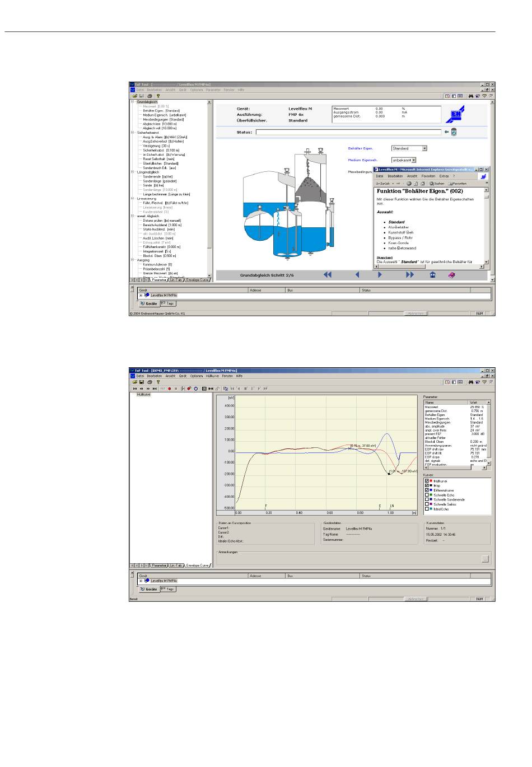Jump to first step with double-left arrow
This screenshot has height=767, width=532.
click(328, 275)
